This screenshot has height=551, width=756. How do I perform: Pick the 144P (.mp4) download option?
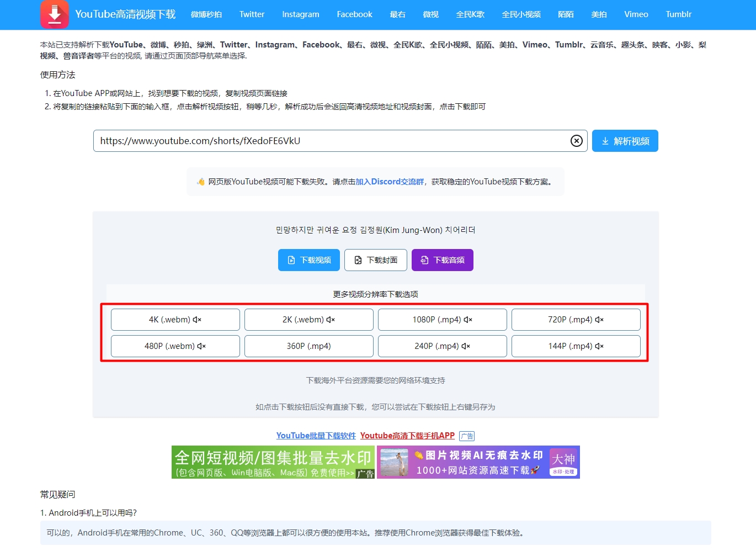576,346
